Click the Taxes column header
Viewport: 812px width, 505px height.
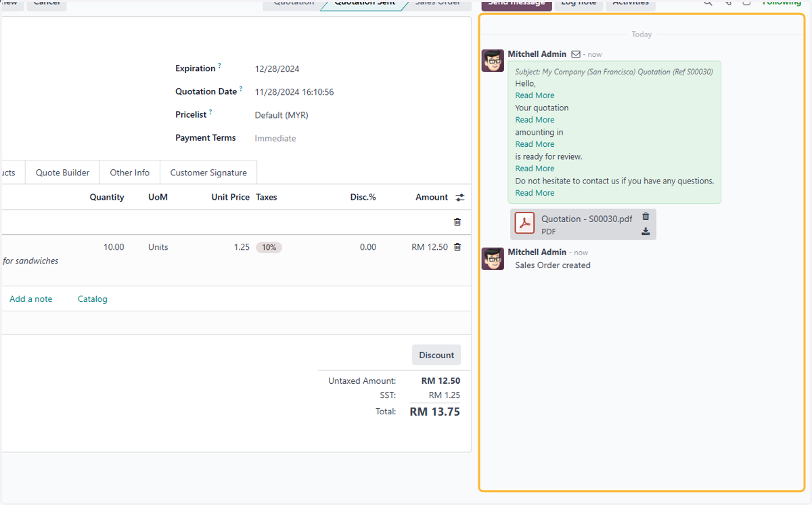(x=267, y=197)
